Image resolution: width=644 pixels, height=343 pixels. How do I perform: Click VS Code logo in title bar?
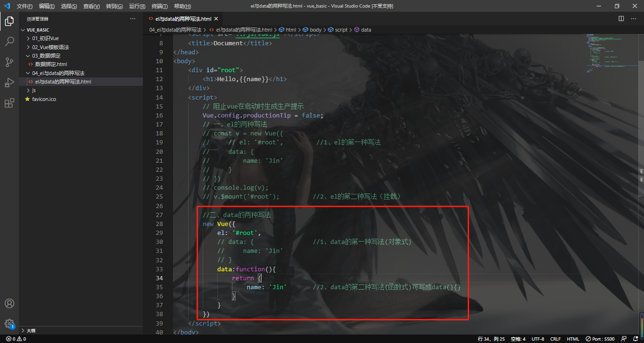(7, 6)
